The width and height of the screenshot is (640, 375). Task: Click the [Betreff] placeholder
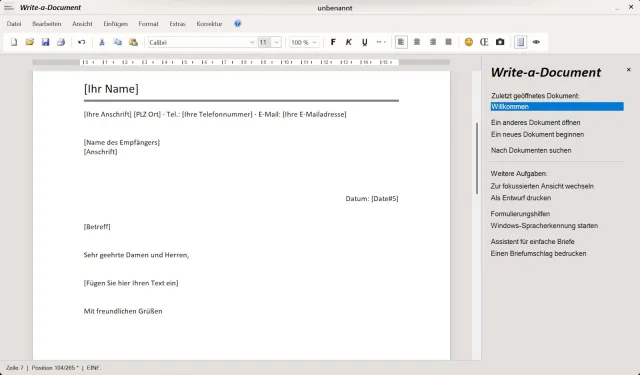pos(97,226)
